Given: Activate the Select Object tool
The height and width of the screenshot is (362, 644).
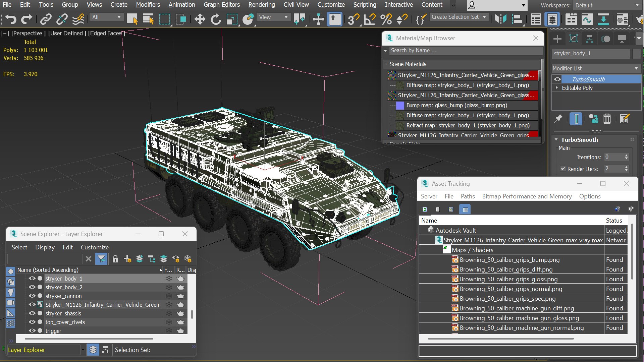Looking at the screenshot, I should (x=132, y=19).
